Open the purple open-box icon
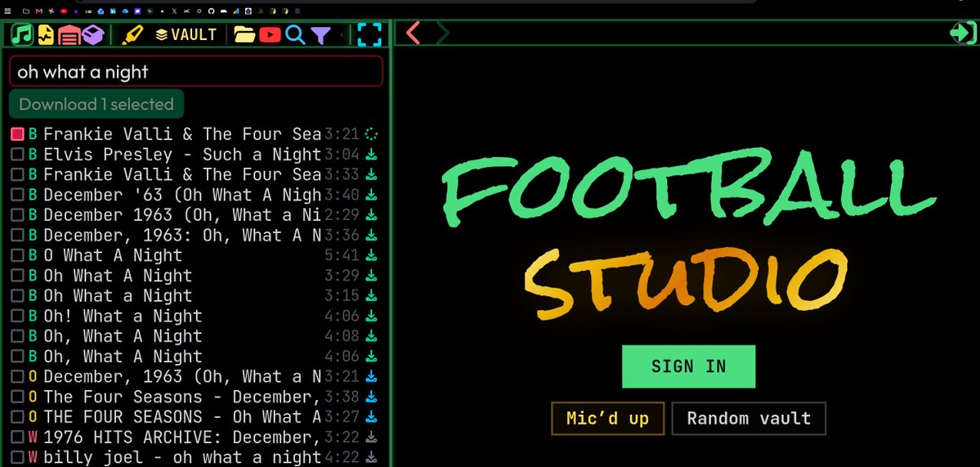 coord(92,34)
